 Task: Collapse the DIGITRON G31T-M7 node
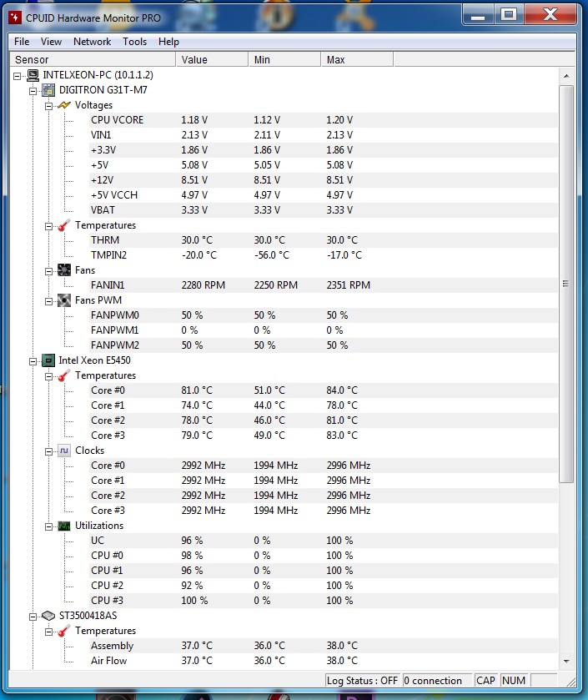[33, 92]
